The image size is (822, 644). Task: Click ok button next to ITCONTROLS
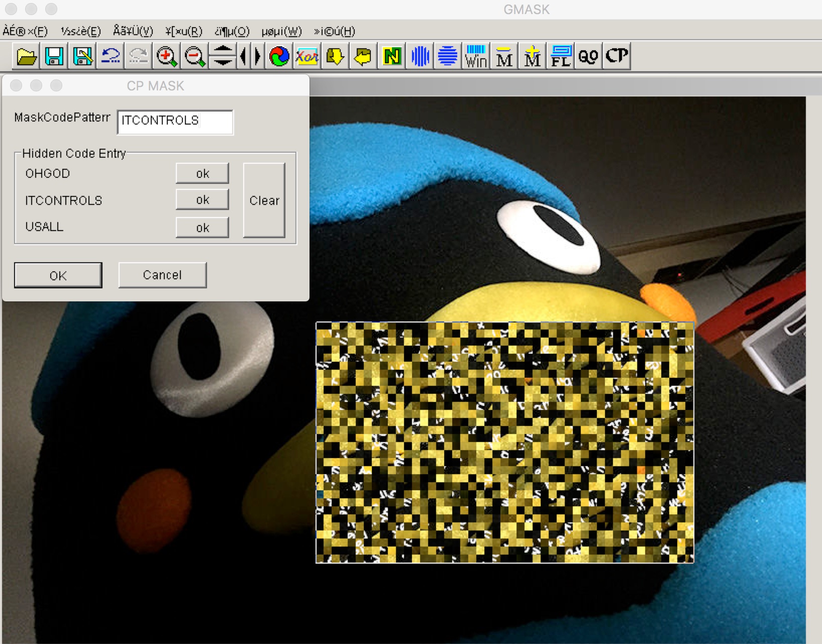(x=202, y=199)
